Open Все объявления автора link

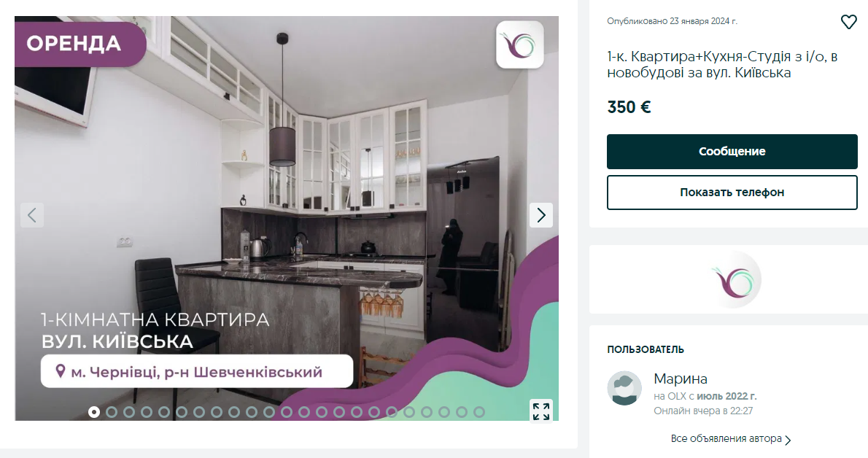[x=726, y=438]
